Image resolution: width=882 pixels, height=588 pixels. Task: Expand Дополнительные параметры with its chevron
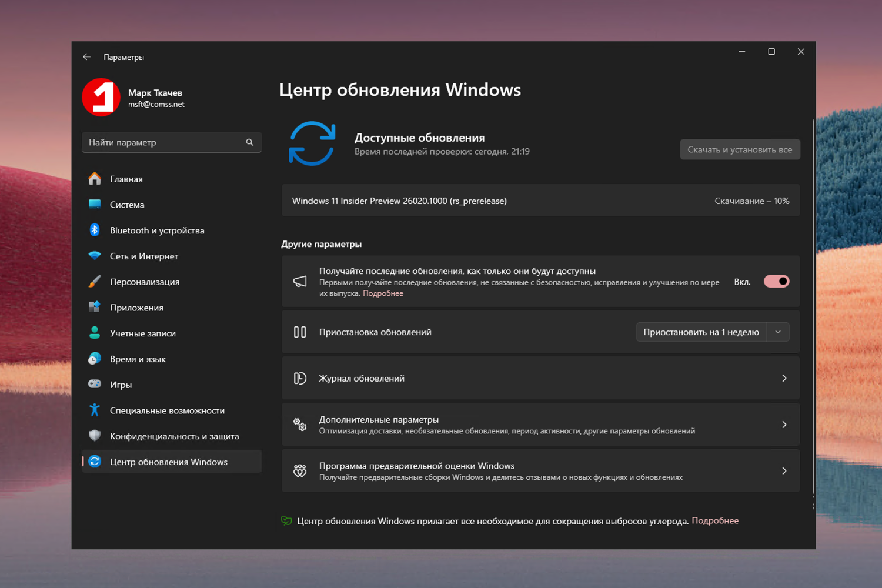pyautogui.click(x=784, y=424)
